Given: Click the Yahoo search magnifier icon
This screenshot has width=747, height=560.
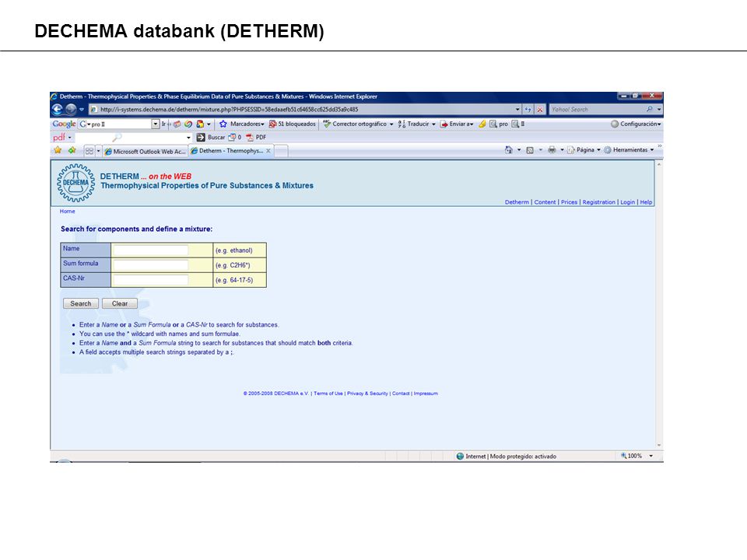Looking at the screenshot, I should 649,110.
